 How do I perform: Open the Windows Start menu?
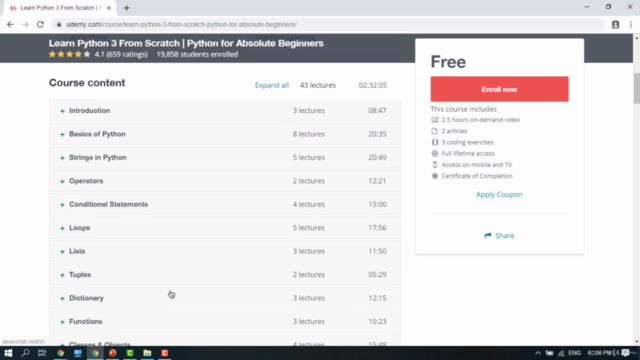8,353
